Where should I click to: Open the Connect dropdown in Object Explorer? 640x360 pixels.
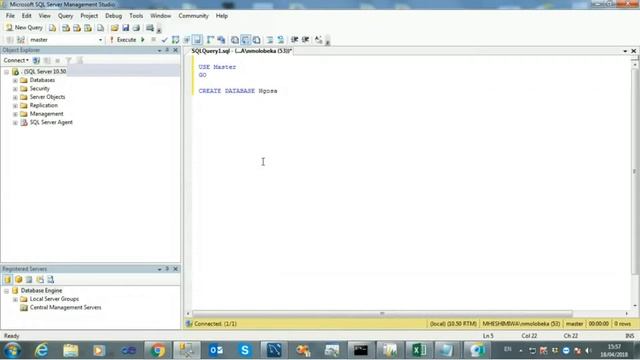(16, 60)
